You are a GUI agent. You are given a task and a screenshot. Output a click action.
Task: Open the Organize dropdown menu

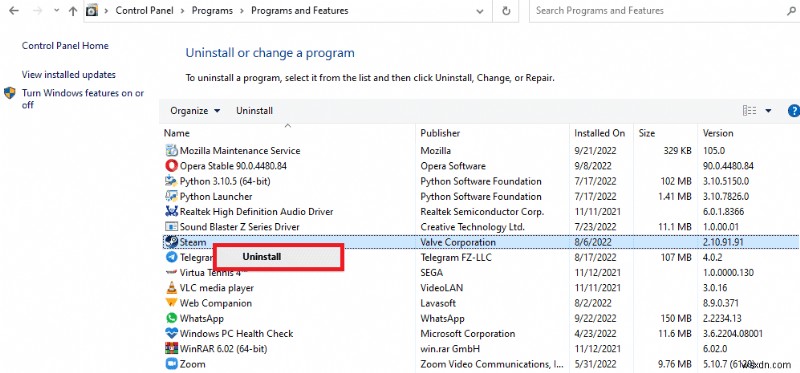(x=195, y=111)
